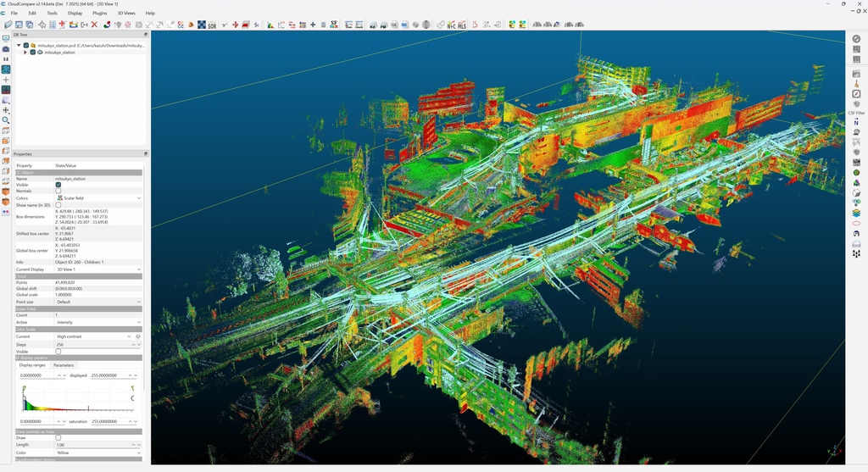Click the Points value 41,499,820
Image resolution: width=868 pixels, height=472 pixels.
tap(65, 282)
